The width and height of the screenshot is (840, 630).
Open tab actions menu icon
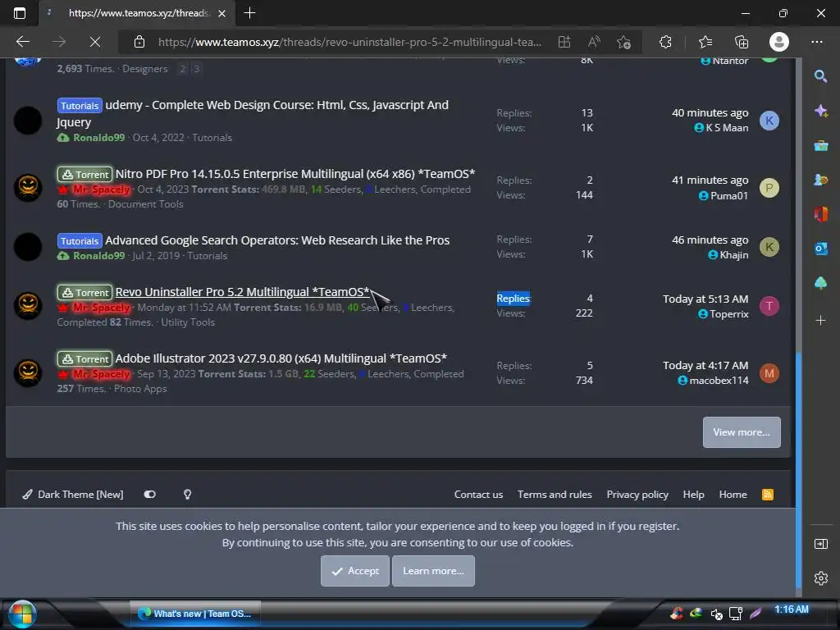20,13
